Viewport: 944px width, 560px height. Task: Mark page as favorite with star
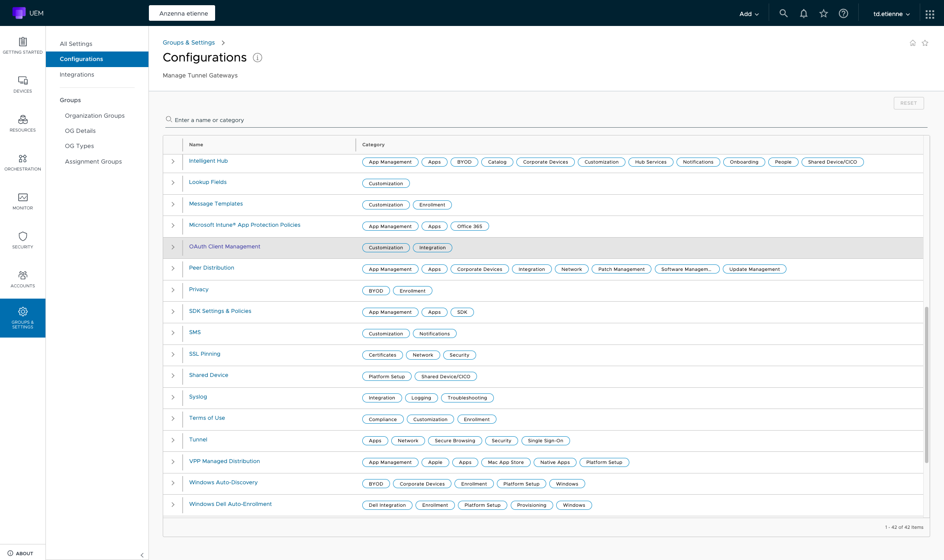pyautogui.click(x=925, y=43)
